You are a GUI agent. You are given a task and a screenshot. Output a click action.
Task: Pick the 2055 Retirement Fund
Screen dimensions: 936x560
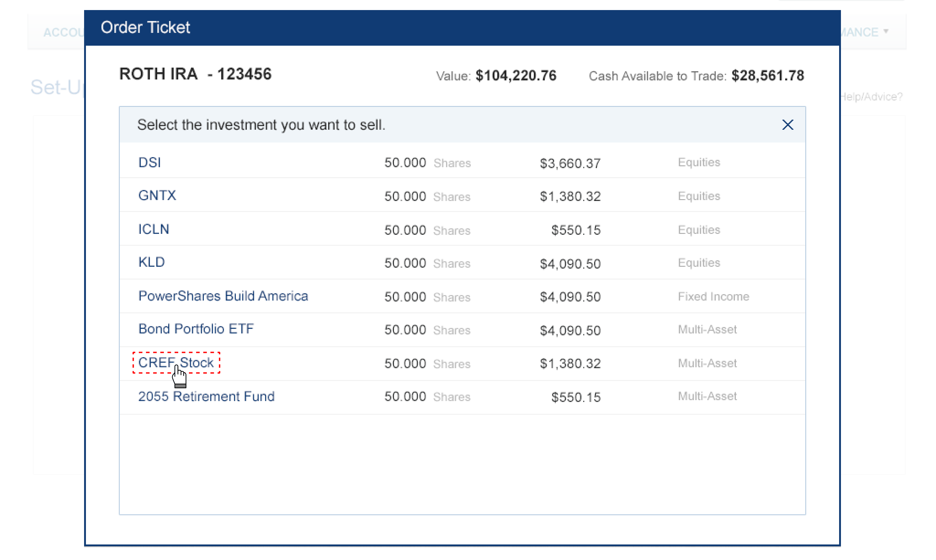coord(206,396)
